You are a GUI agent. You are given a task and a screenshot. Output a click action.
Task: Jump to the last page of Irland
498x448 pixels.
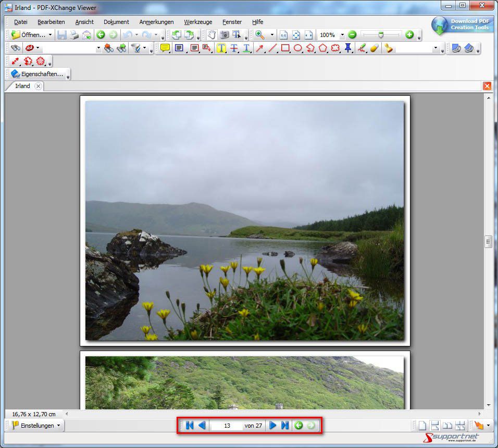tap(284, 425)
